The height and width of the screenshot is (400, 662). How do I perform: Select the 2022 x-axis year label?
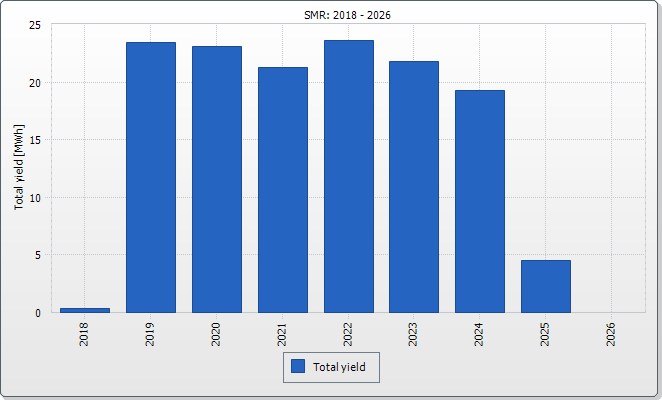[x=348, y=333]
